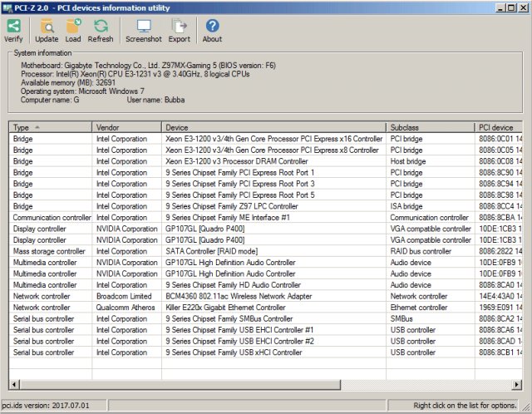
Task: Click the Refresh arrows icon
Action: pos(101,26)
